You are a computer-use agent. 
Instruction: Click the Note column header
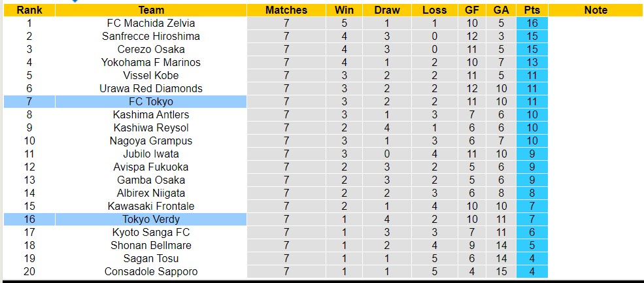pos(596,10)
